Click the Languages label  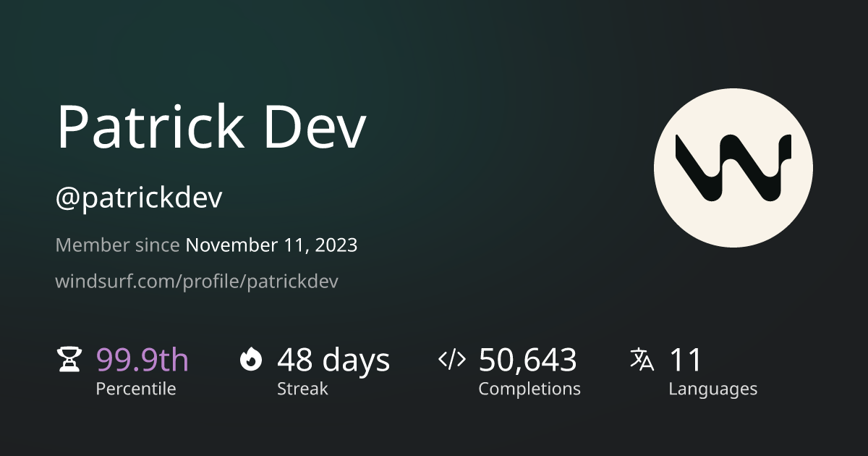pyautogui.click(x=712, y=389)
